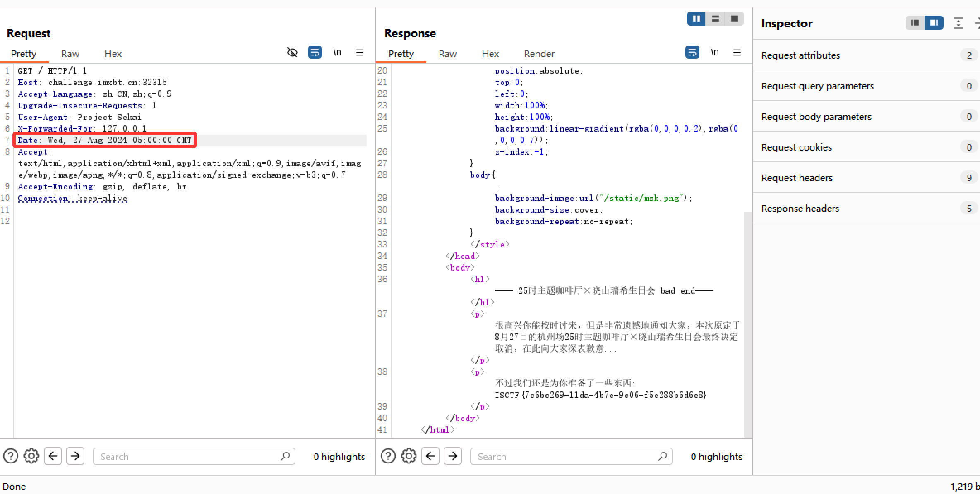
Task: Select side-by-side split layout icon
Action: 696,19
